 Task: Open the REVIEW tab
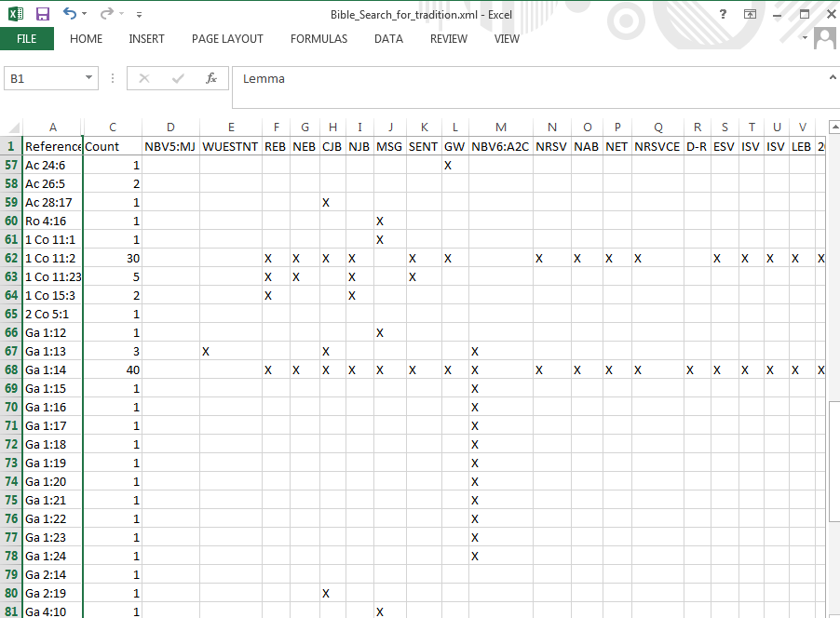pyautogui.click(x=448, y=38)
